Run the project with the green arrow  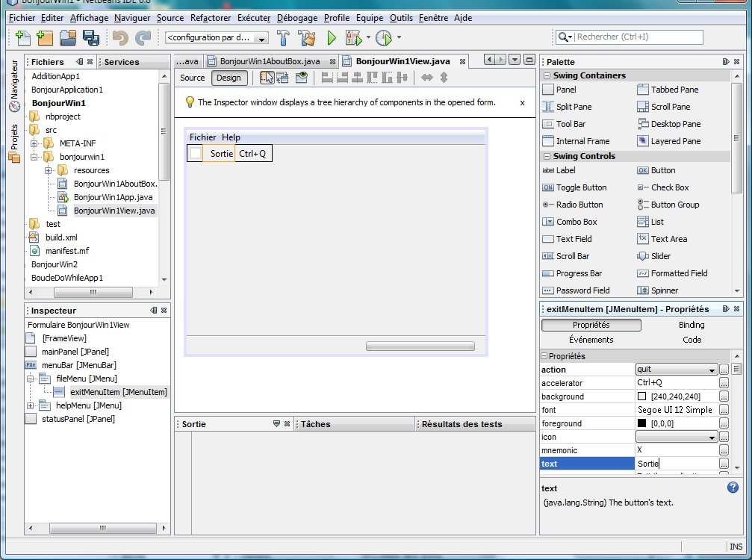coord(332,37)
